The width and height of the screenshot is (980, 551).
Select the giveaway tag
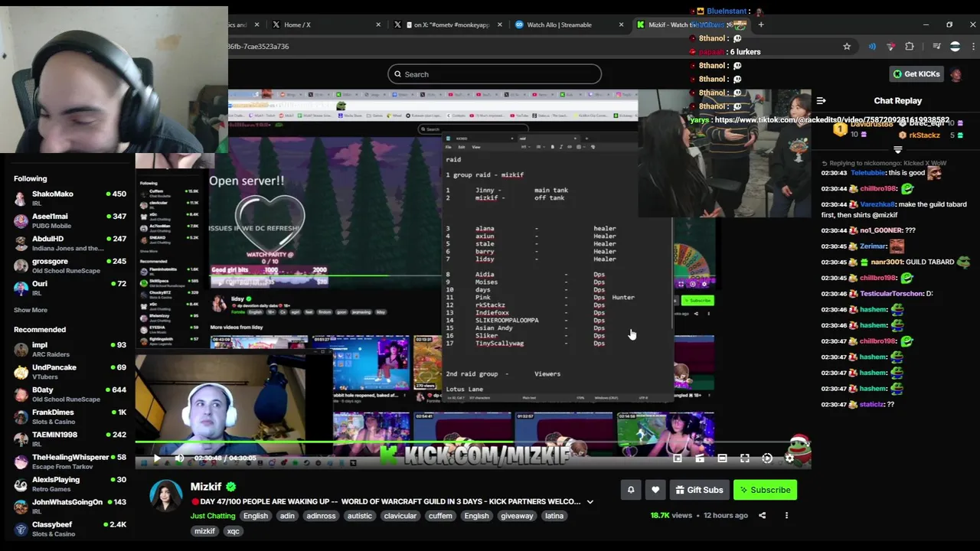pos(517,516)
